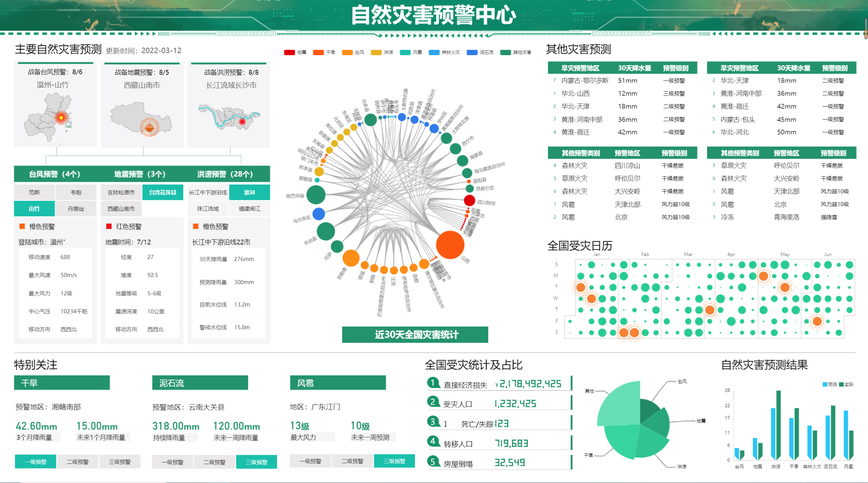
Task: Toggle the 山竹 typhoon warning button
Action: [34, 209]
